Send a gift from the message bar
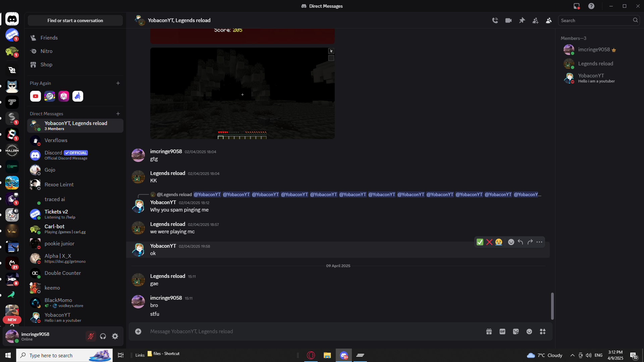This screenshot has height=362, width=644. (x=489, y=331)
